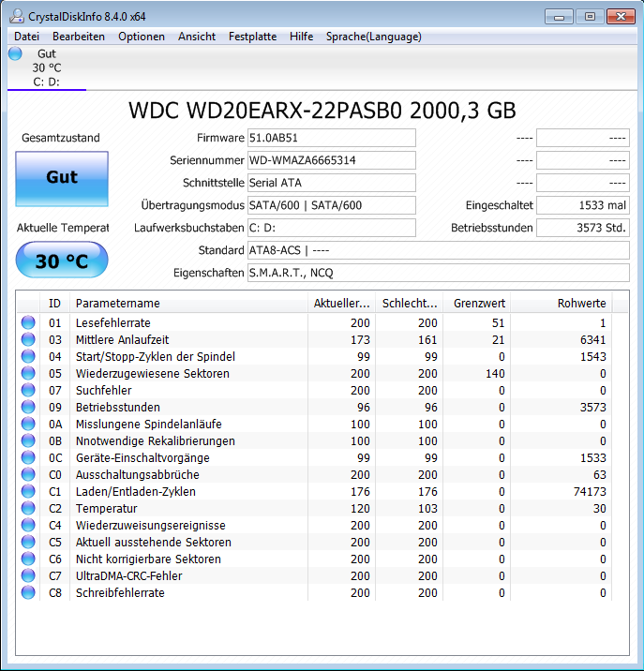Click current value 173 for Mittlere Anlaufzeit

(360, 340)
